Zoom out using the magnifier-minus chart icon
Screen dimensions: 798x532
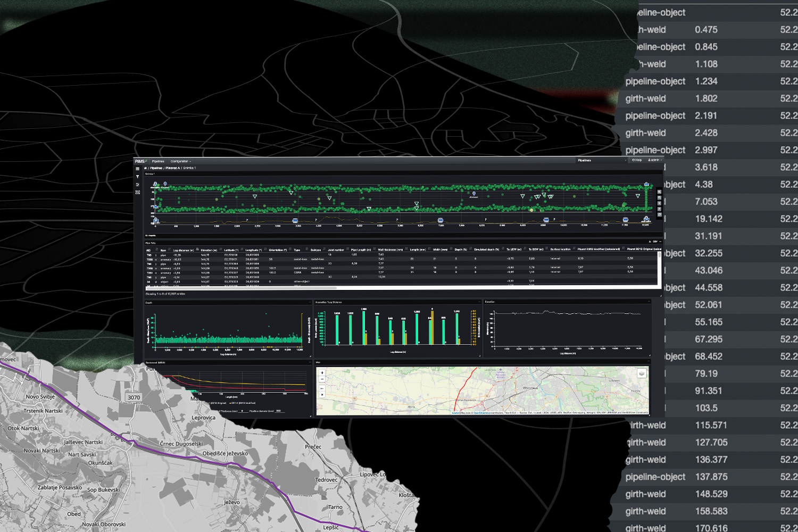point(659,197)
